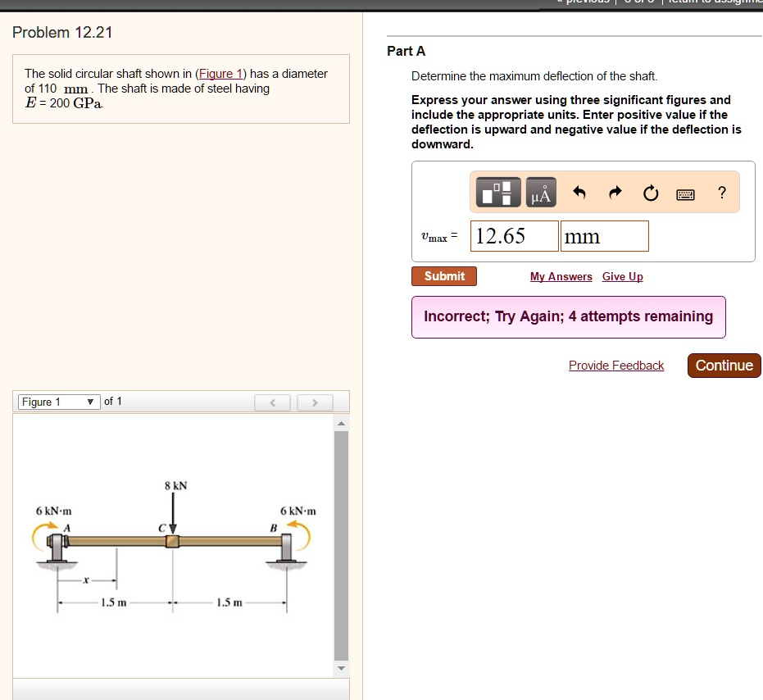Click the Submit button
Image resolution: width=763 pixels, height=700 pixels.
pos(444,276)
